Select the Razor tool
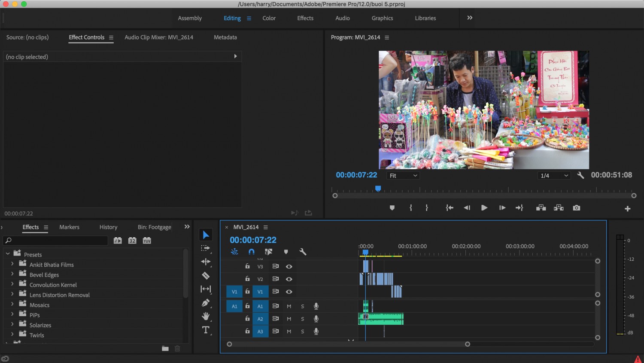This screenshot has width=644, height=363. pyautogui.click(x=206, y=275)
